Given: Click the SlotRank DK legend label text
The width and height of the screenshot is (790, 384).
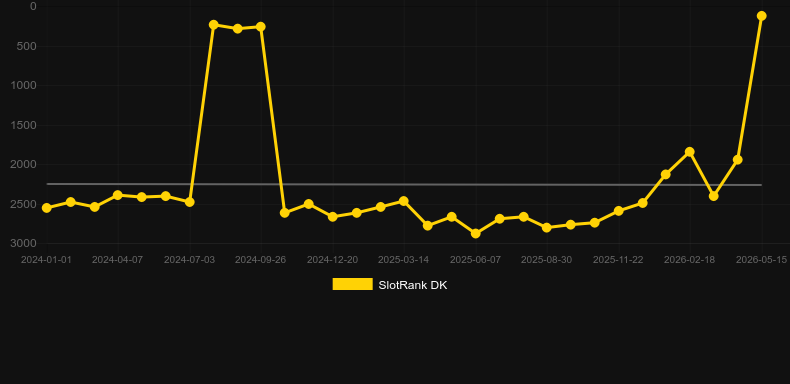Looking at the screenshot, I should click(x=413, y=285).
